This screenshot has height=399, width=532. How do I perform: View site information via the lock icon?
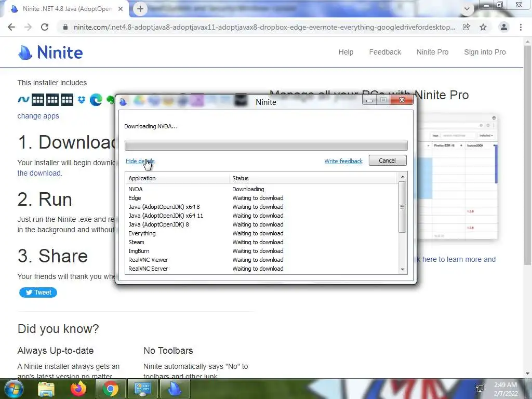coord(65,27)
